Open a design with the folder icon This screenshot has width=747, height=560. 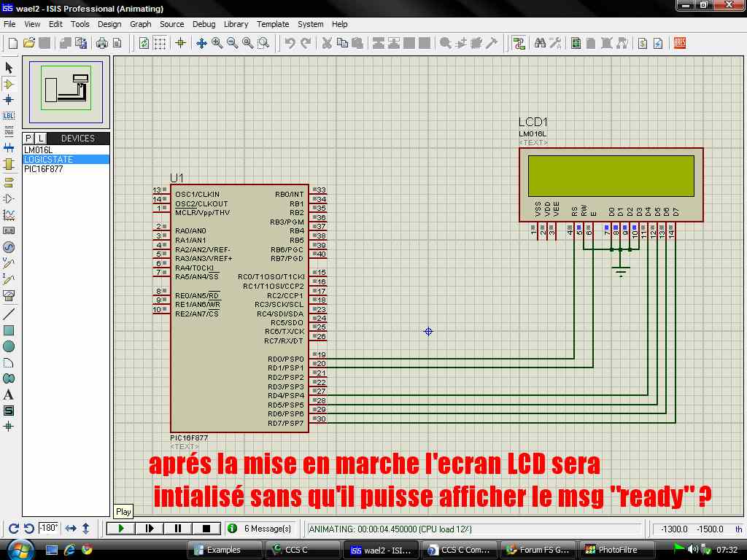tap(29, 43)
